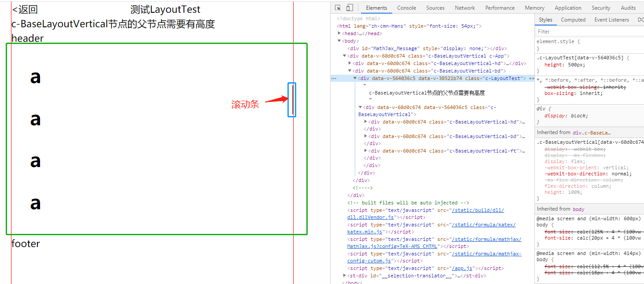644x284 pixels.
Task: Open the Event Listeners tab
Action: pos(611,20)
